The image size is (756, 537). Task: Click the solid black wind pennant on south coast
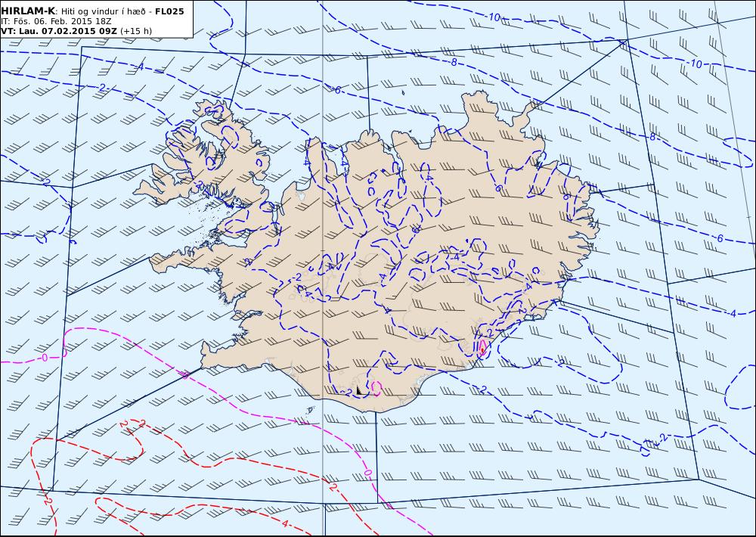click(x=360, y=391)
